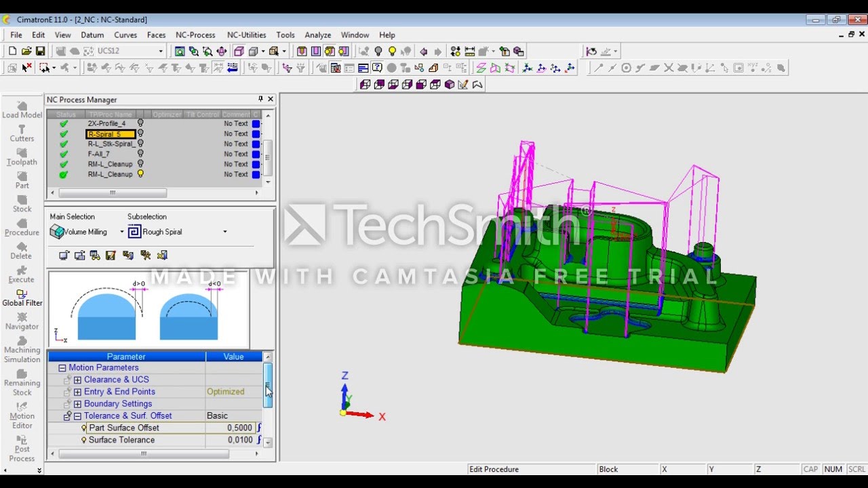Expand the sidebar guide overflow chevron
Image resolution: width=868 pixels, height=488 pixels.
tap(39, 469)
